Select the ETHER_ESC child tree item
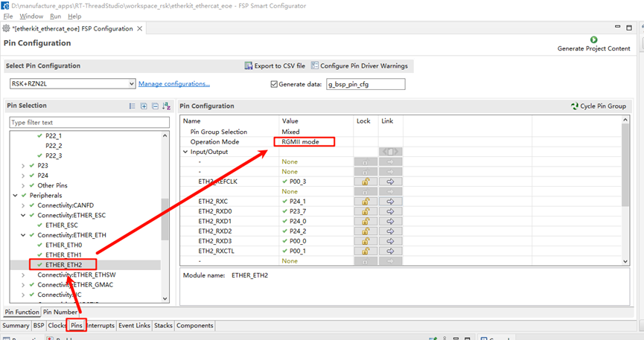This screenshot has height=340, width=644. pos(62,225)
